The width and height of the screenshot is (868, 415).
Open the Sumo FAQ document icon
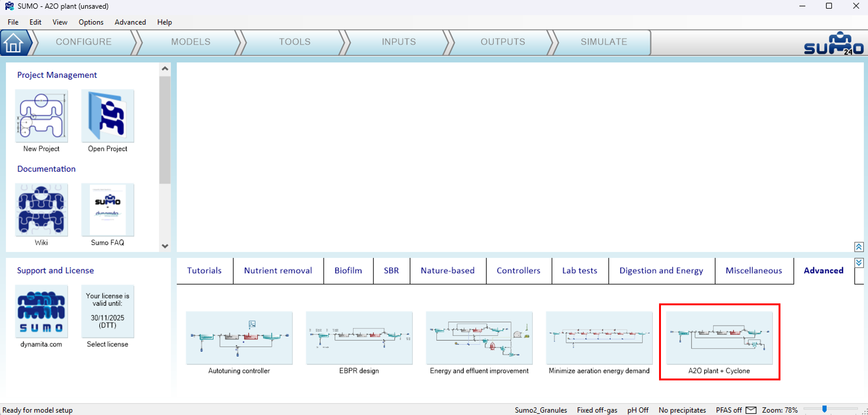pos(107,210)
